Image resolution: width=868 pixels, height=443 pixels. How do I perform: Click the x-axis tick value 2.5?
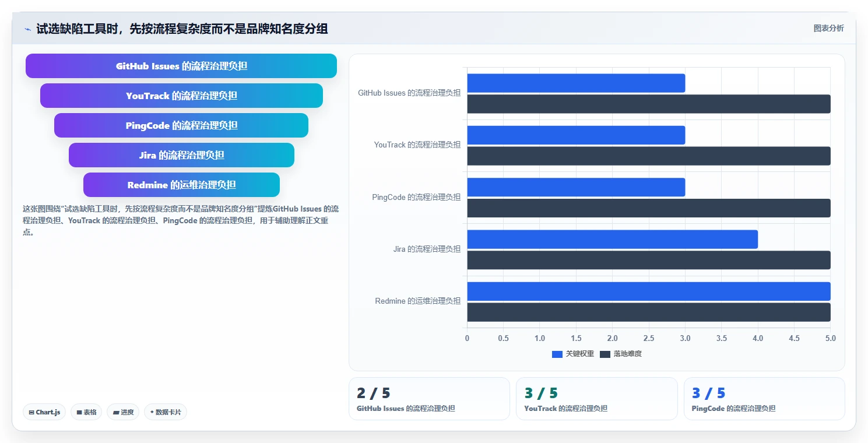tap(649, 338)
